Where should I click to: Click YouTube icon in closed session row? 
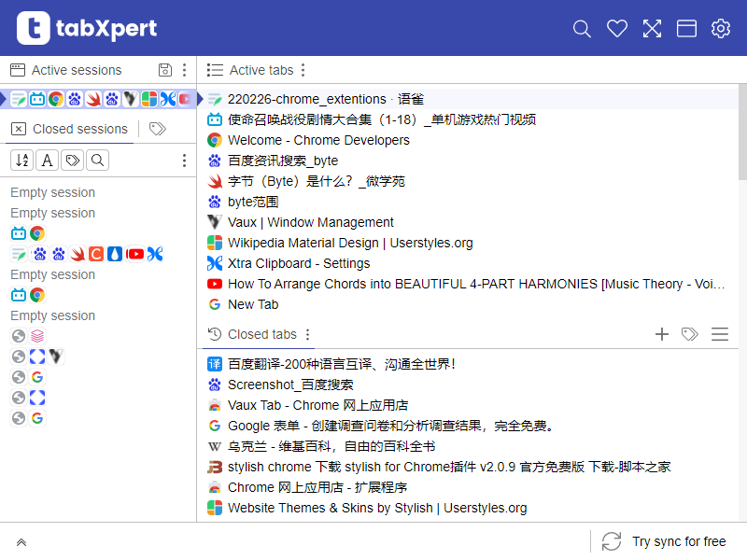(135, 254)
